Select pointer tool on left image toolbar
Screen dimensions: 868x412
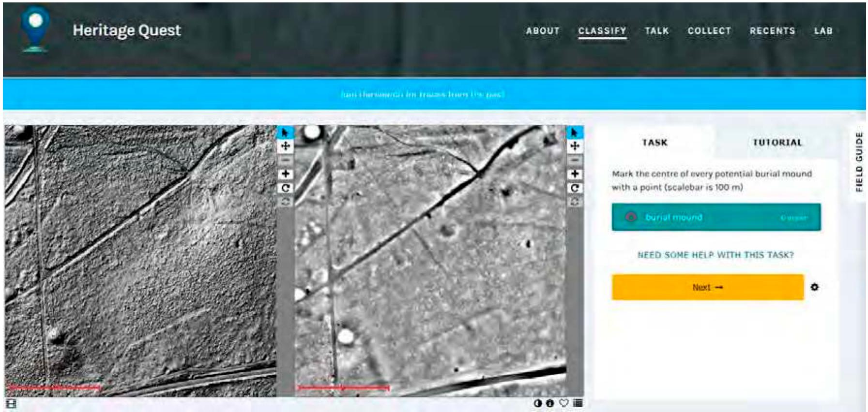coord(285,132)
